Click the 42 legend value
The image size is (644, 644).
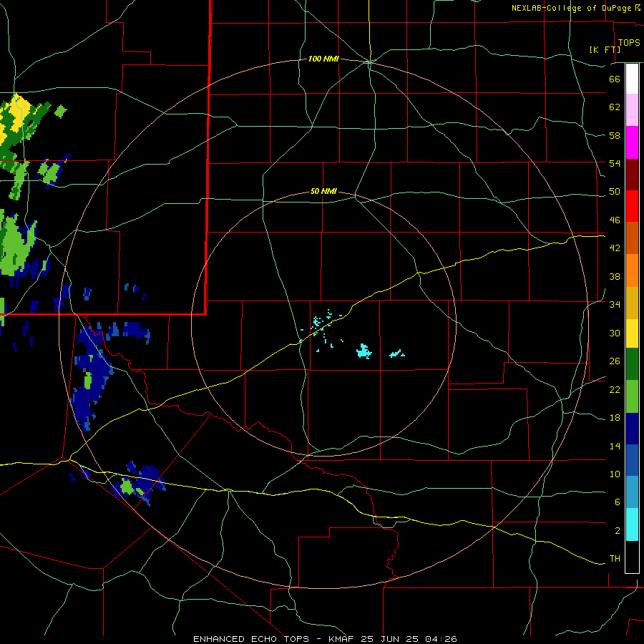coord(615,248)
